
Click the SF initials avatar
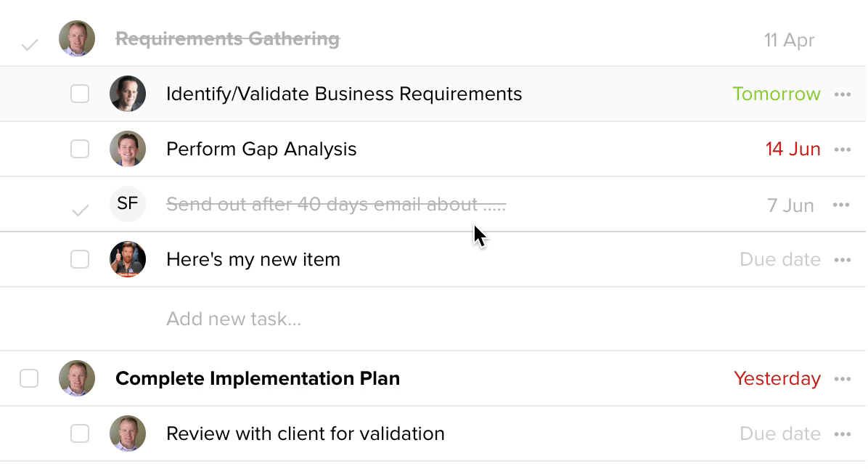(128, 204)
